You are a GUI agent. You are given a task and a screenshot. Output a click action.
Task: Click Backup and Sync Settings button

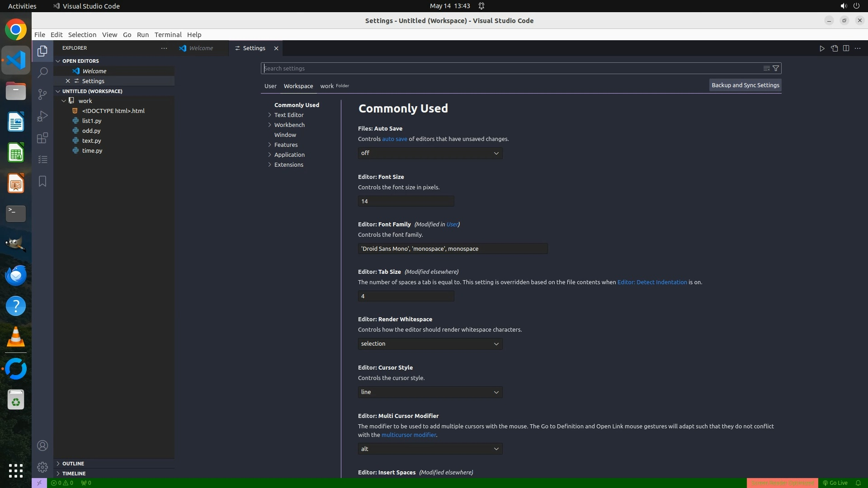745,85
